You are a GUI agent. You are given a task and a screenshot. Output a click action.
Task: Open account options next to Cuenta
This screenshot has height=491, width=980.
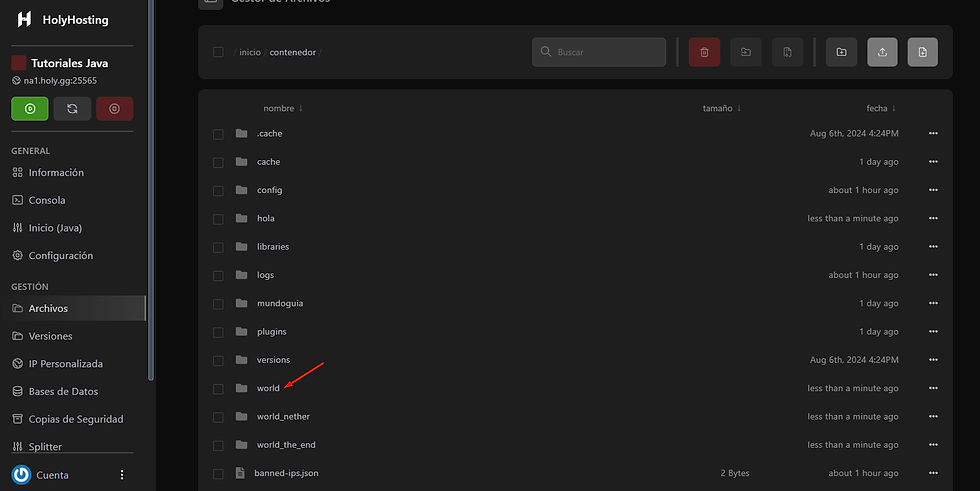[x=123, y=475]
